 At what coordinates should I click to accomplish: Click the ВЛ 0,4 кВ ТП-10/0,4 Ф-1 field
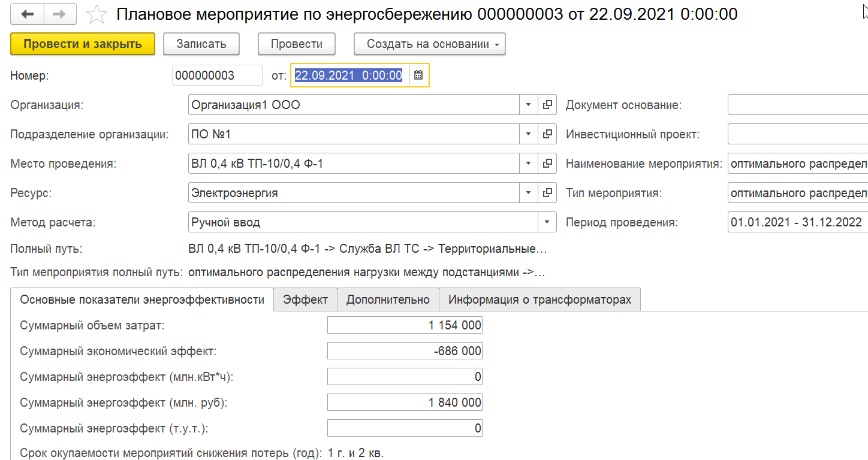click(354, 163)
